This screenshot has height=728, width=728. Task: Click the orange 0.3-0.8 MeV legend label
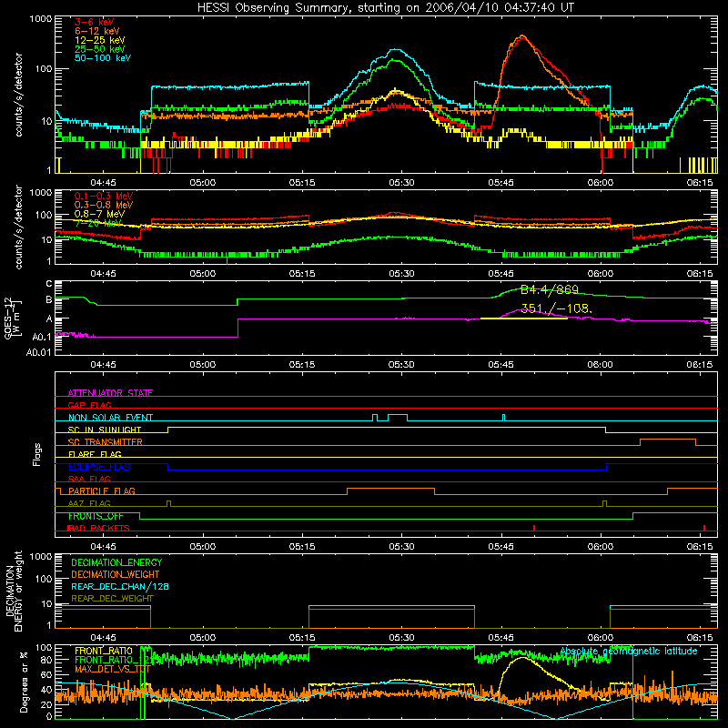click(104, 205)
